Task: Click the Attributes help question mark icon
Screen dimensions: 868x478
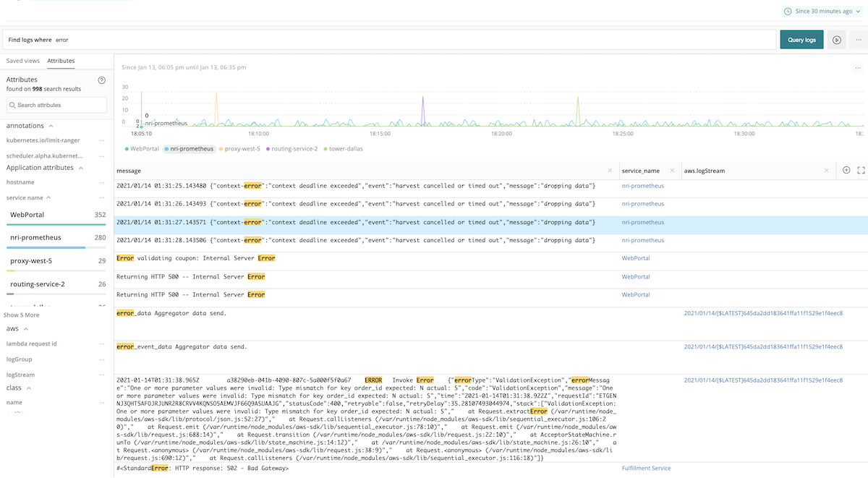Action: [x=102, y=80]
